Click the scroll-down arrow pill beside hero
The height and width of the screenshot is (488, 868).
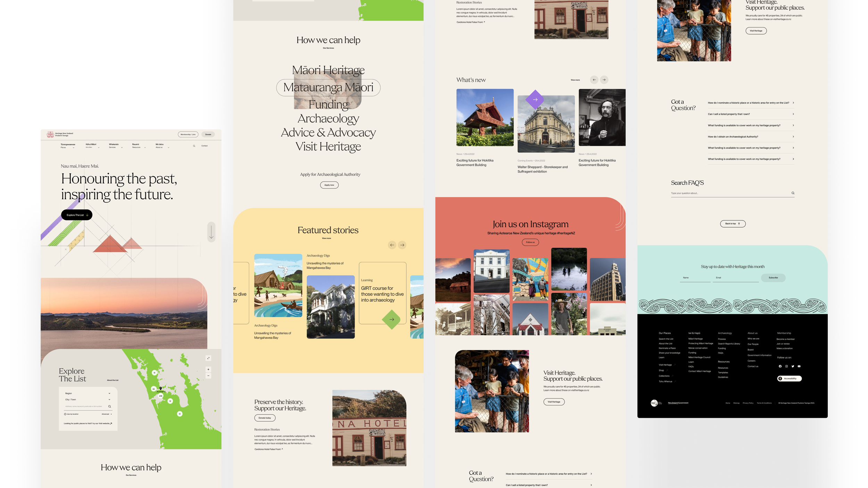pyautogui.click(x=211, y=232)
